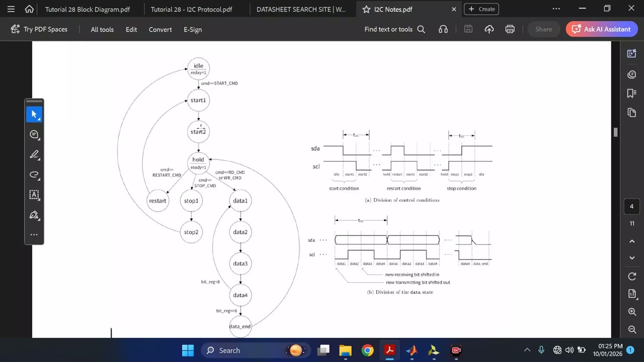Rotate the page view using the rotate icon
The width and height of the screenshot is (644, 362).
tap(632, 277)
